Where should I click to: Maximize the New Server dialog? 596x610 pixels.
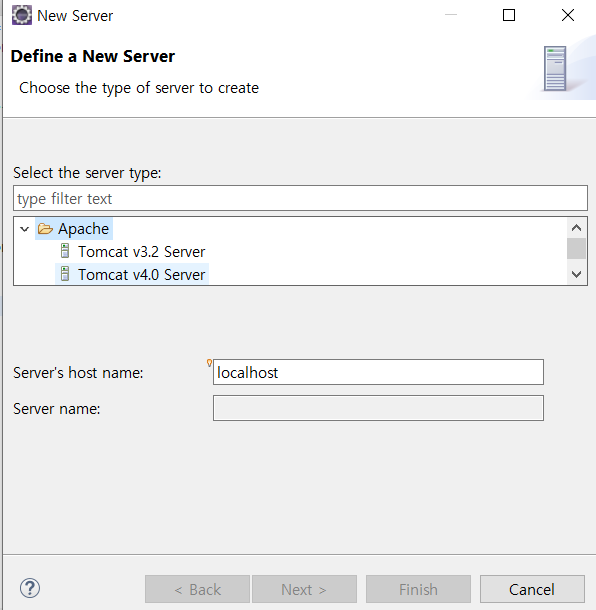click(x=509, y=15)
